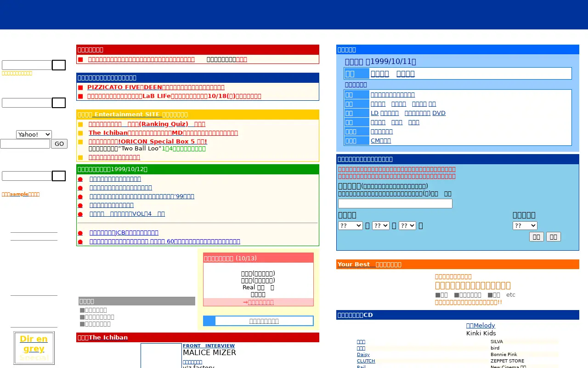The width and height of the screenshot is (588, 368).
Task: Open the news link ending with '99
Action: coord(142,196)
